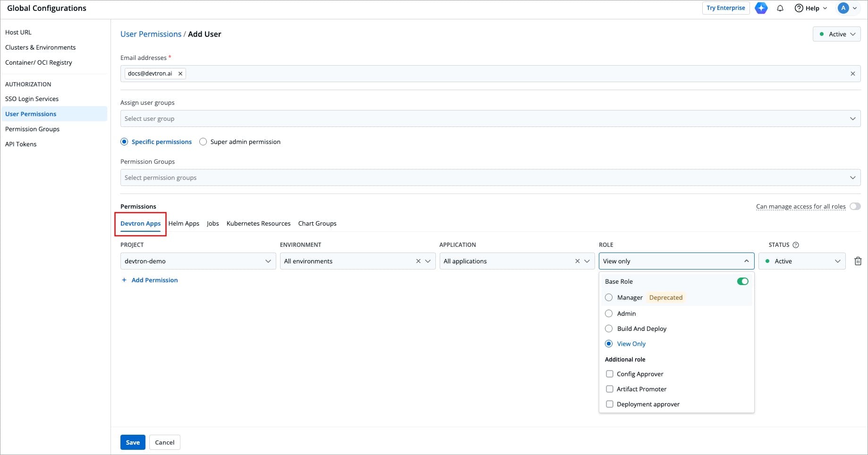Click the Save button
Viewport: 868px width, 455px height.
tap(133, 442)
